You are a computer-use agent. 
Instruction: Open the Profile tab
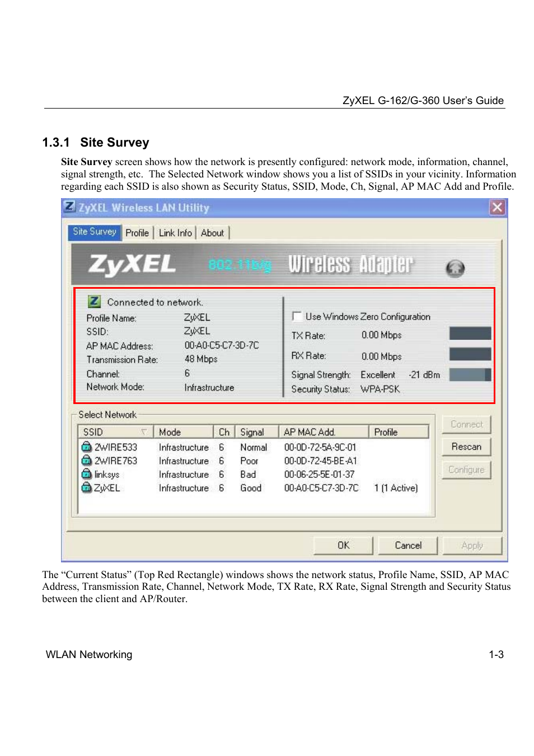pos(137,233)
